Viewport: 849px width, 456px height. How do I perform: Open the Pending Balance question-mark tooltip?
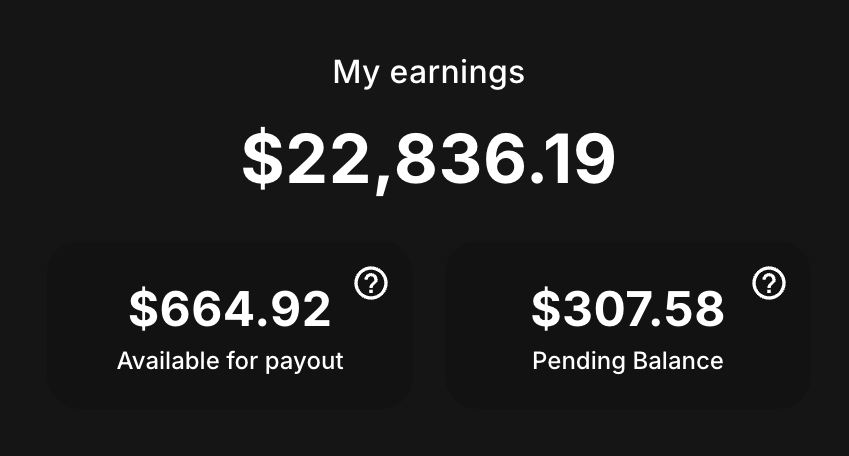coord(768,284)
